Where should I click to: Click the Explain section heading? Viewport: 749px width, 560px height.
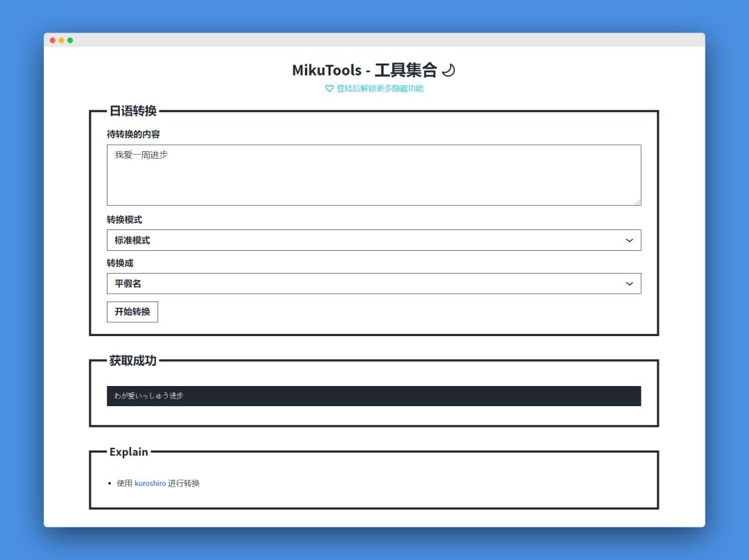tap(128, 452)
